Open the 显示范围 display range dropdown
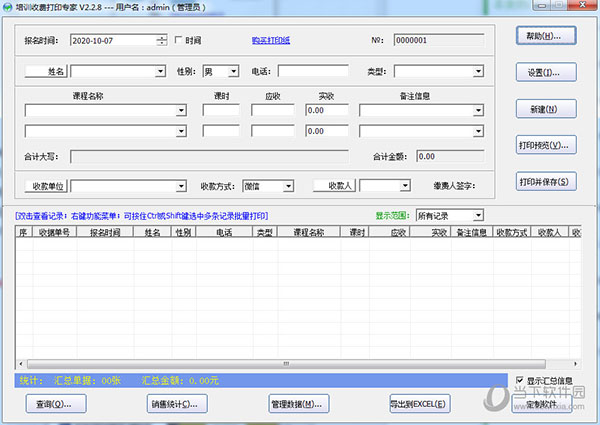The image size is (600, 425). 478,215
